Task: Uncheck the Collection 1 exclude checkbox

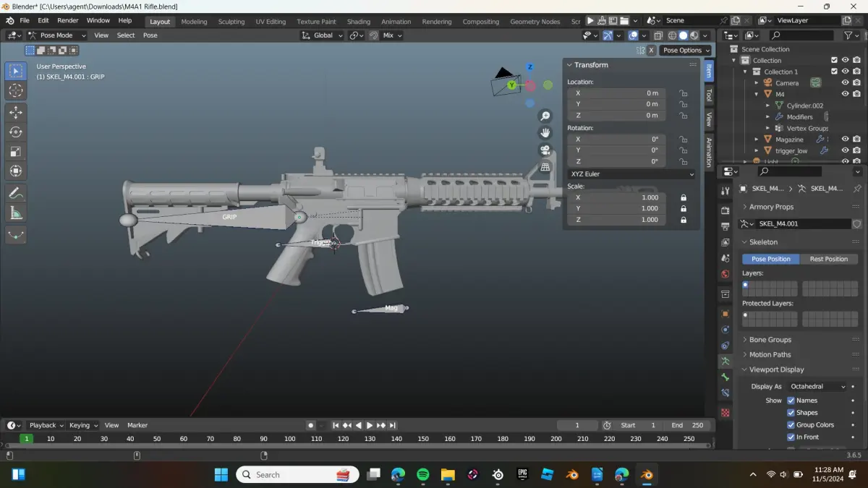Action: tap(834, 72)
